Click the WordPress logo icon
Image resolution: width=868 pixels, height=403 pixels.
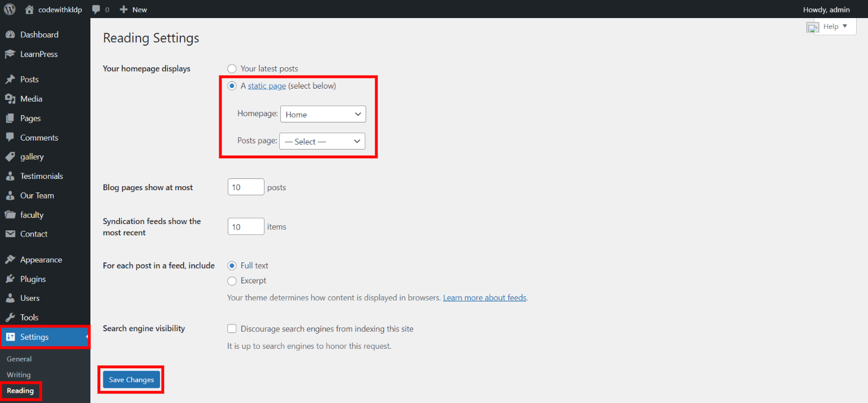coord(10,9)
